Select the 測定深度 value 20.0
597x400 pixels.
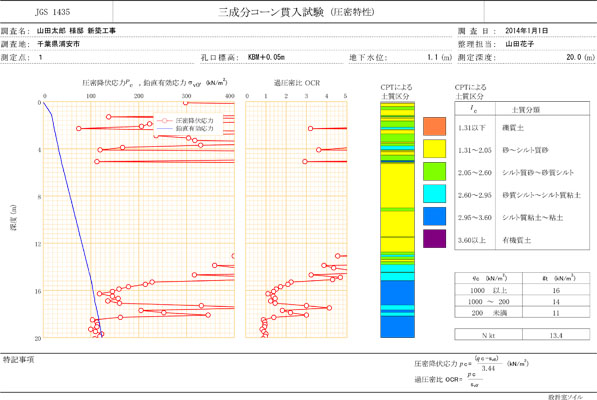click(x=573, y=57)
